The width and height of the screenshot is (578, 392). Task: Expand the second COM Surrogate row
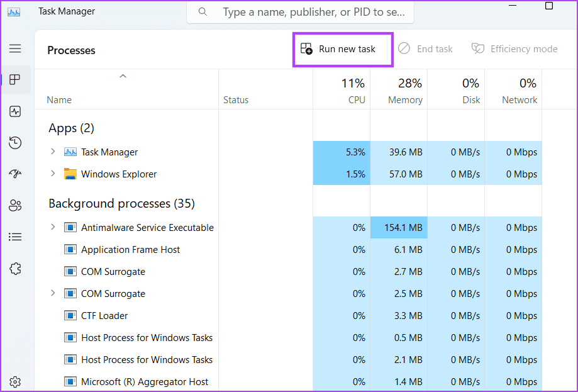coord(53,293)
